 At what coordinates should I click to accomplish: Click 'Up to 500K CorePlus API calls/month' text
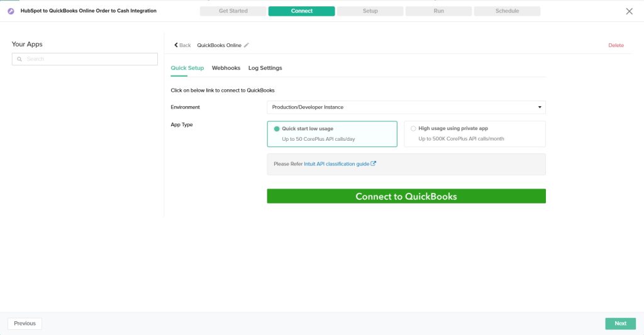(461, 139)
